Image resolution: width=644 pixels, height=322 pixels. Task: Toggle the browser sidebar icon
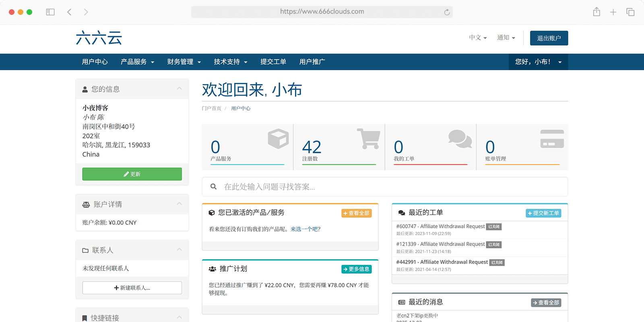tap(50, 12)
